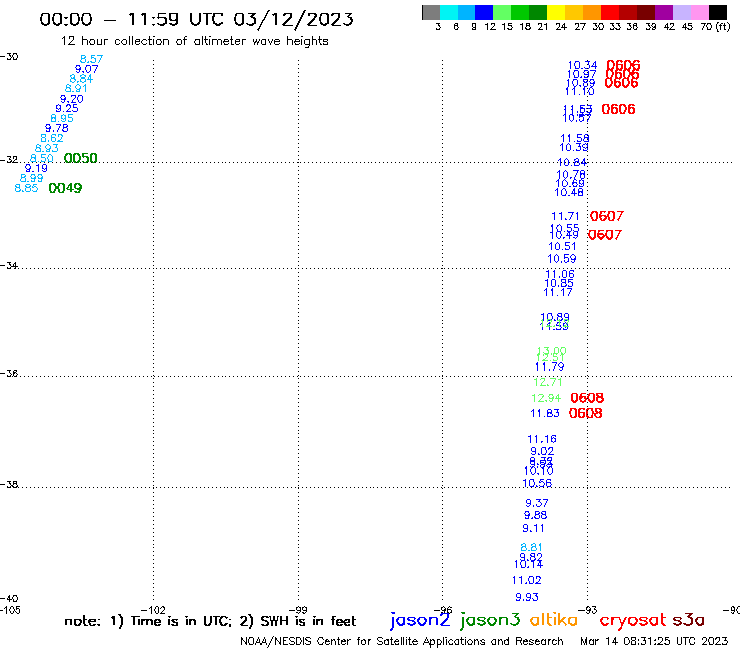Click the wave height value 11.58
The image size is (740, 650).
pyautogui.click(x=574, y=138)
